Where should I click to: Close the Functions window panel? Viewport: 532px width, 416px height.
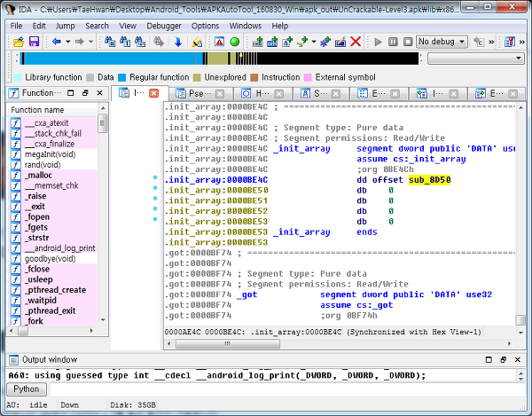pyautogui.click(x=99, y=93)
